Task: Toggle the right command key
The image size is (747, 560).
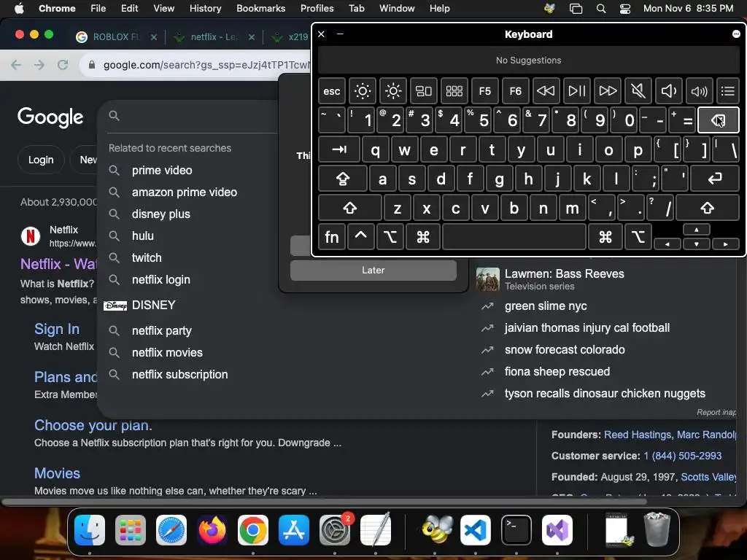Action: click(605, 237)
